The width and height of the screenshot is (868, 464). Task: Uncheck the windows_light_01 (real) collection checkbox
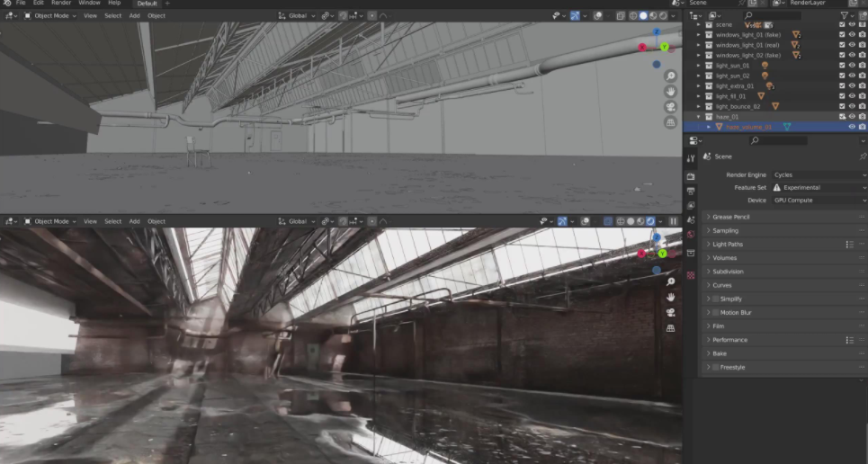click(x=842, y=45)
